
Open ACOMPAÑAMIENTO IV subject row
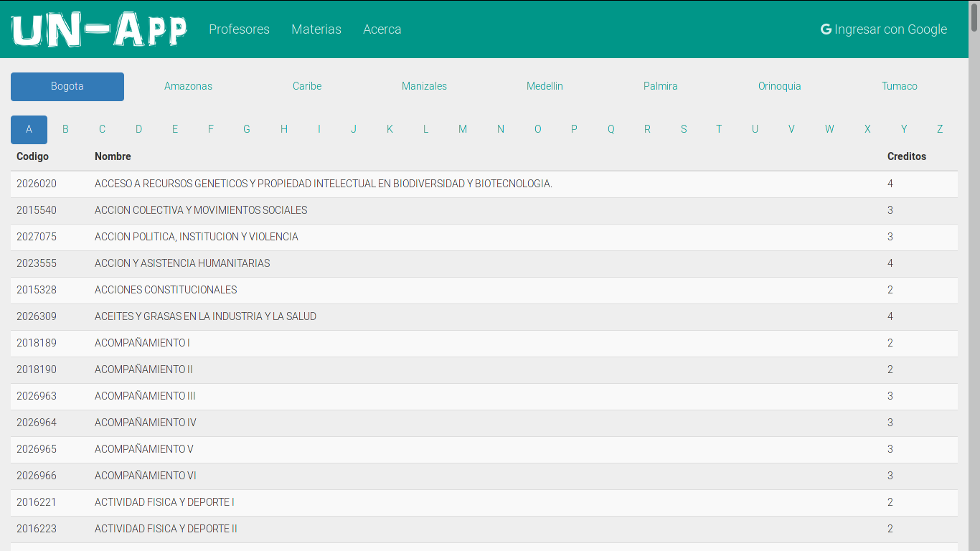484,423
